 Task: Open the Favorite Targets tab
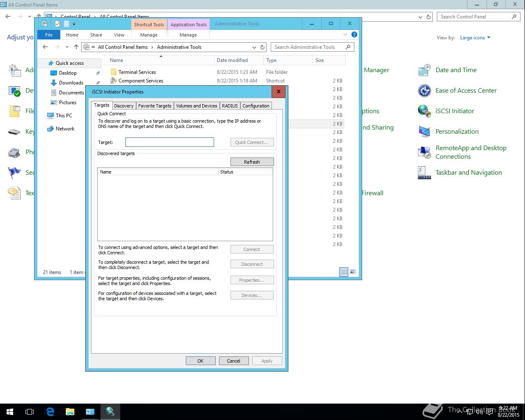point(155,106)
